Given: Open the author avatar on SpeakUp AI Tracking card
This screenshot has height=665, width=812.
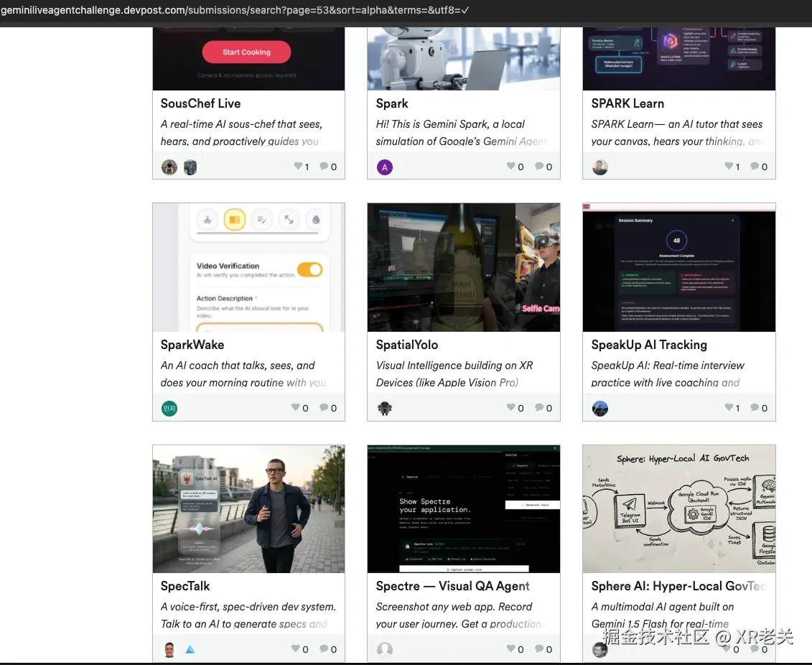Looking at the screenshot, I should 600,408.
